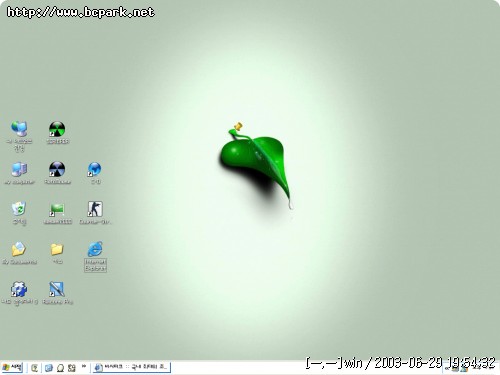Open the blue gear shortcut icon

point(19,289)
